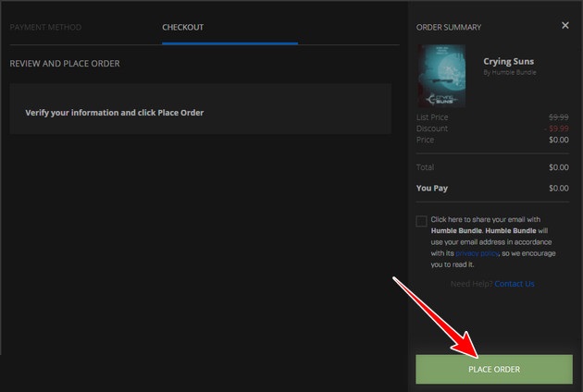Click the You Pay label
This screenshot has height=392, width=583.
431,188
